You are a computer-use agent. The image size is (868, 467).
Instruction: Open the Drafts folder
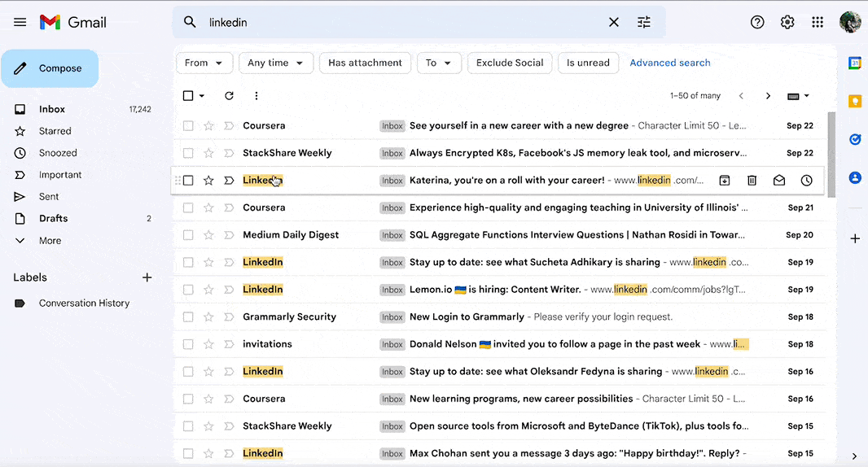53,219
